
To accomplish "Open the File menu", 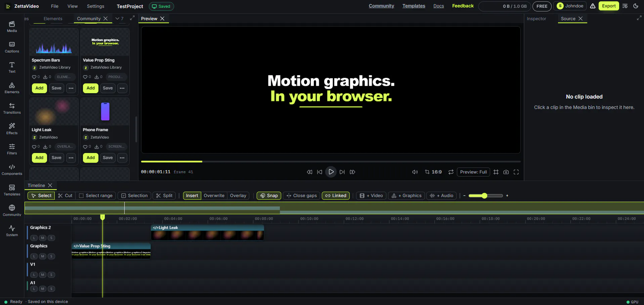I will [55, 6].
